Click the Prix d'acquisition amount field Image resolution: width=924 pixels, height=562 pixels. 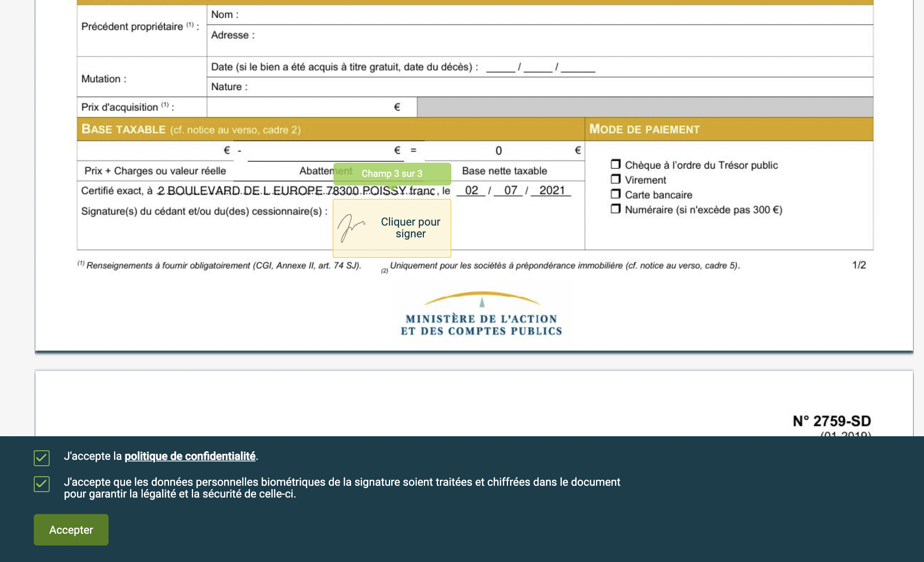point(307,106)
